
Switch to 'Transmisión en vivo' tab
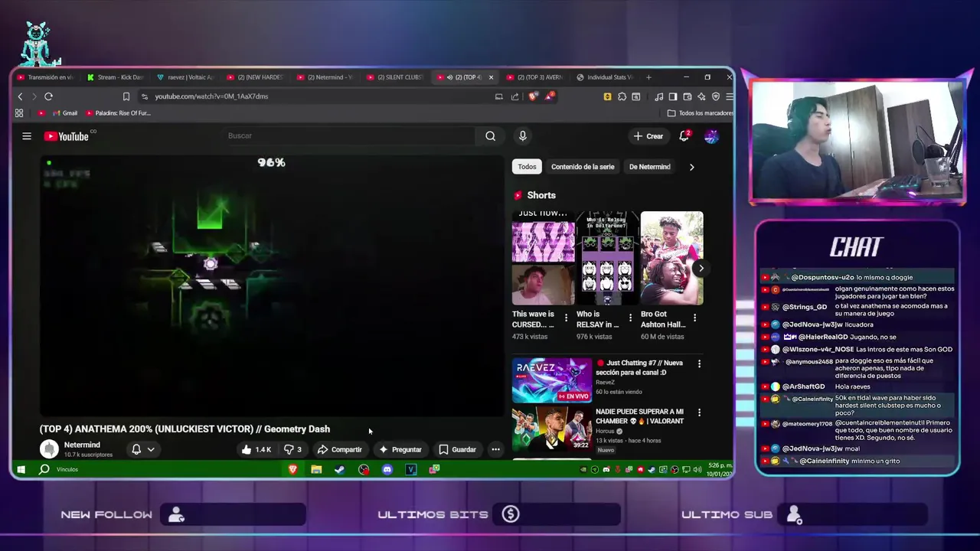tap(44, 77)
